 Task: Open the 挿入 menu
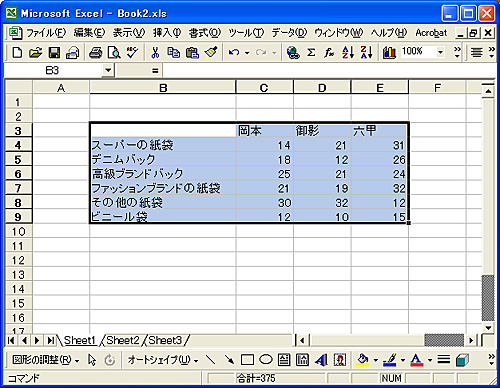tap(167, 33)
